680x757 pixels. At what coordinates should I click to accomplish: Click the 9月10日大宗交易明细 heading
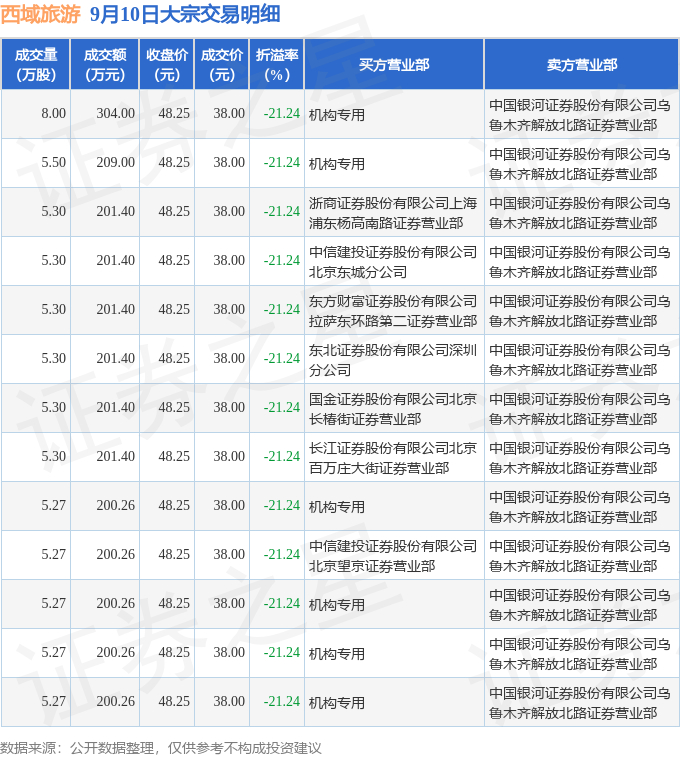(185, 14)
